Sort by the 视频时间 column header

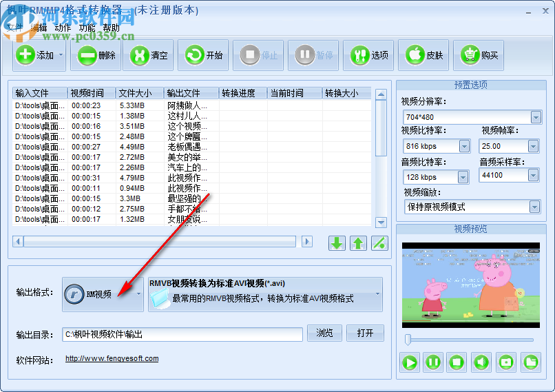92,93
